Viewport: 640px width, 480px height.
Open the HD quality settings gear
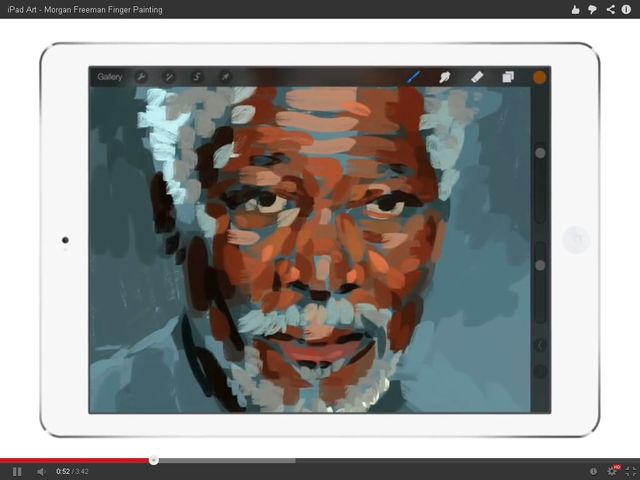point(613,471)
